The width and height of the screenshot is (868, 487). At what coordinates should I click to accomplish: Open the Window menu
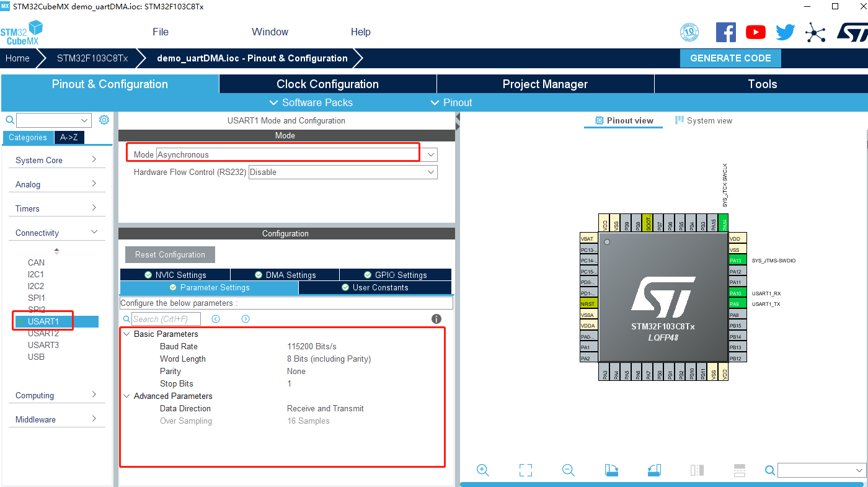click(x=270, y=32)
